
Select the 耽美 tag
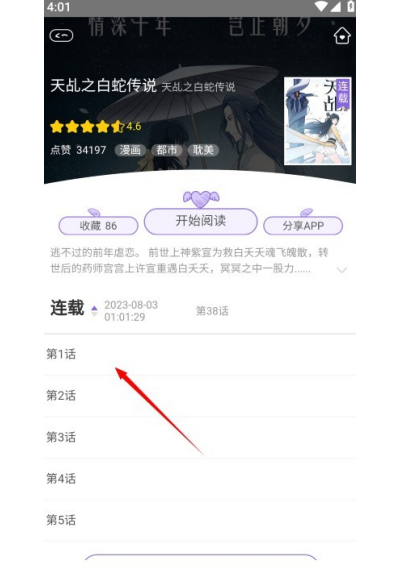203,150
